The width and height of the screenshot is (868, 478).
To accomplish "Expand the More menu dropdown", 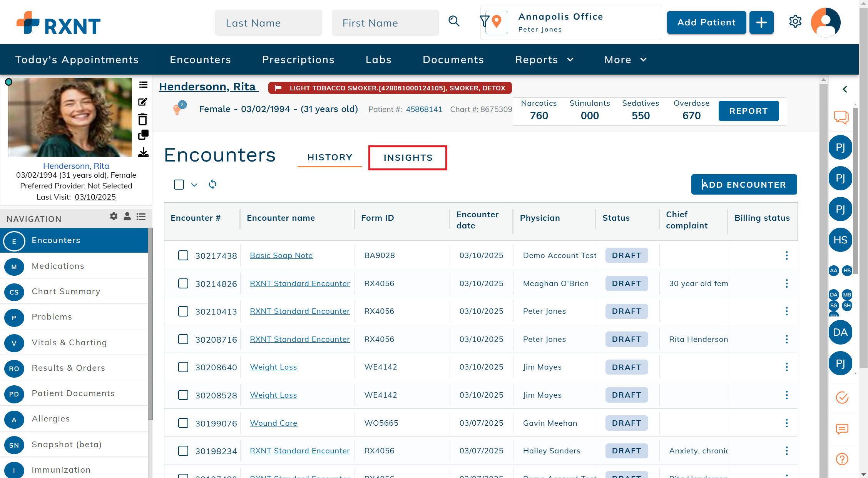I will coord(625,60).
